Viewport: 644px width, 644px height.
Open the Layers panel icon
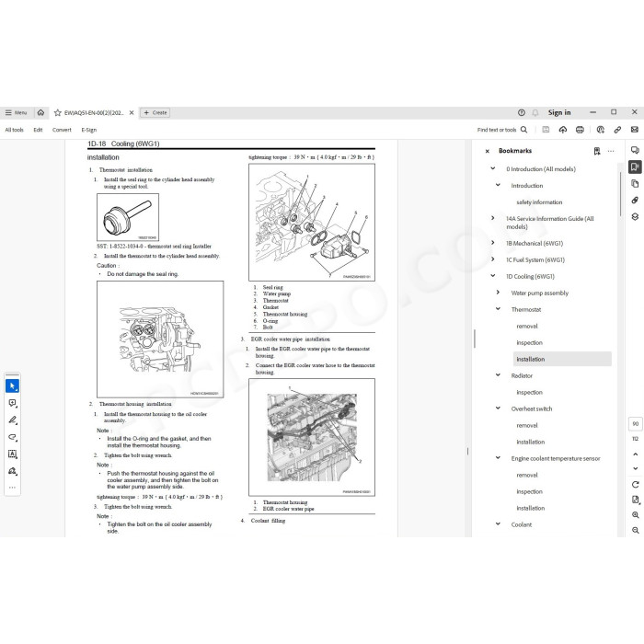[635, 216]
